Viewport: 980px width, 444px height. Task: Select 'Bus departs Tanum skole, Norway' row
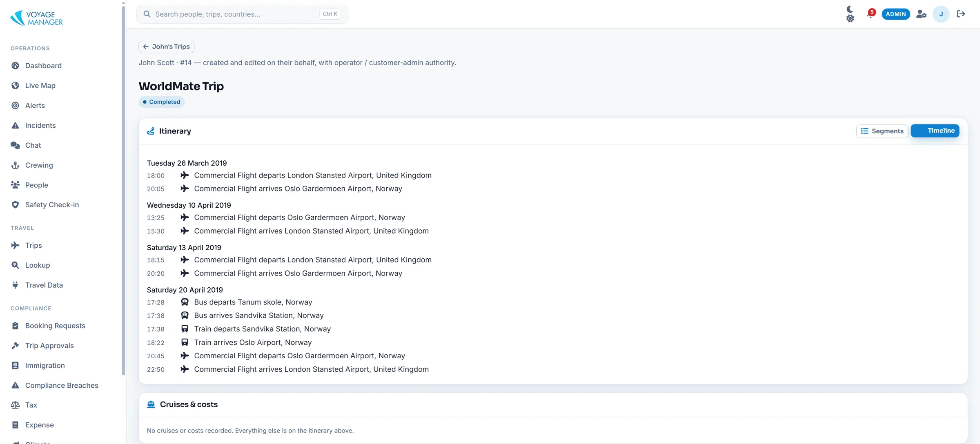click(x=229, y=302)
